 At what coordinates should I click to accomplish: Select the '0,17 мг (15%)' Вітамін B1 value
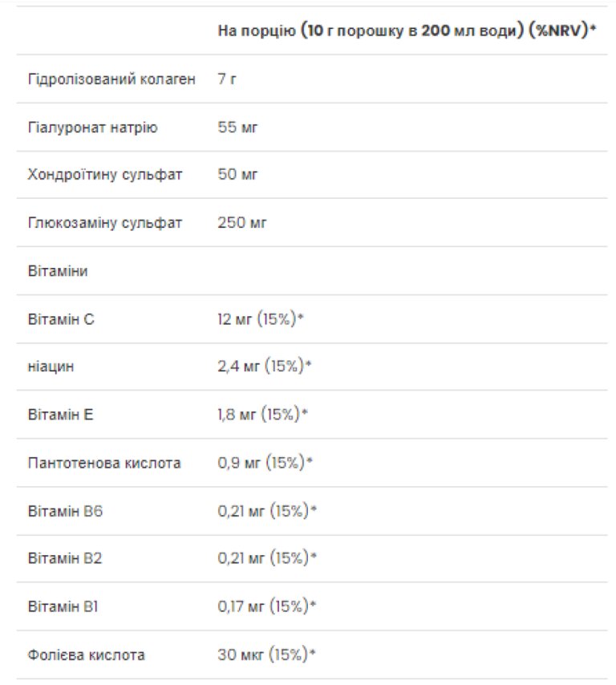point(267,606)
